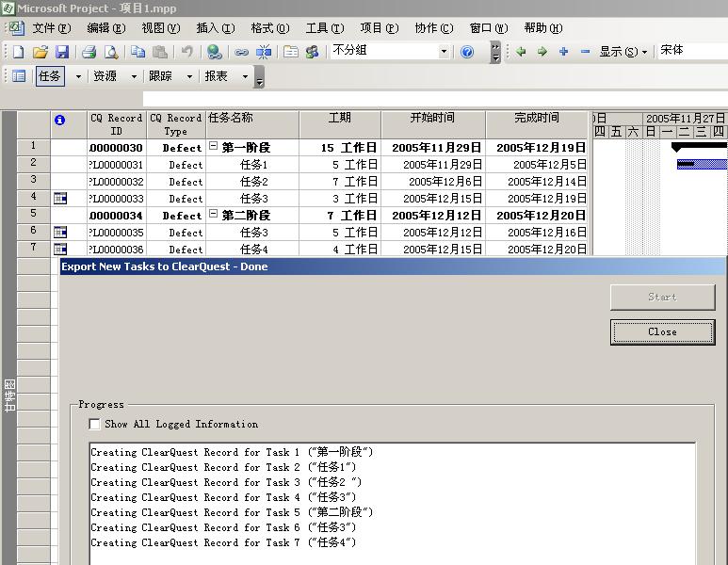Open Task Information icon
The height and width of the screenshot is (565, 728).
291,51
